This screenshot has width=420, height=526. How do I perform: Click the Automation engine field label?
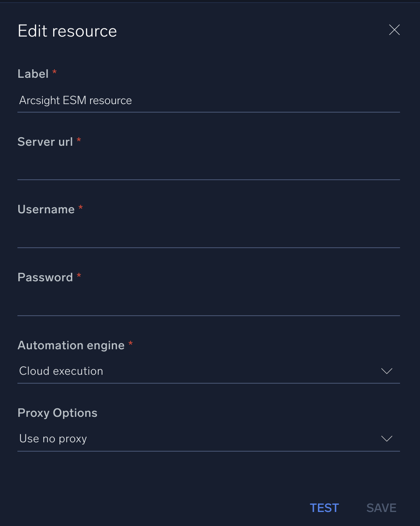point(71,345)
